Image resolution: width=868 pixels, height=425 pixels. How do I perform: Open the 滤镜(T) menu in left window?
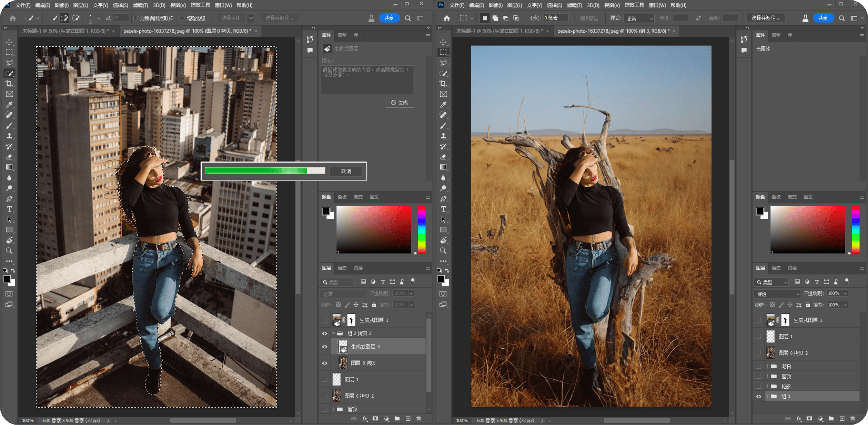pyautogui.click(x=140, y=5)
